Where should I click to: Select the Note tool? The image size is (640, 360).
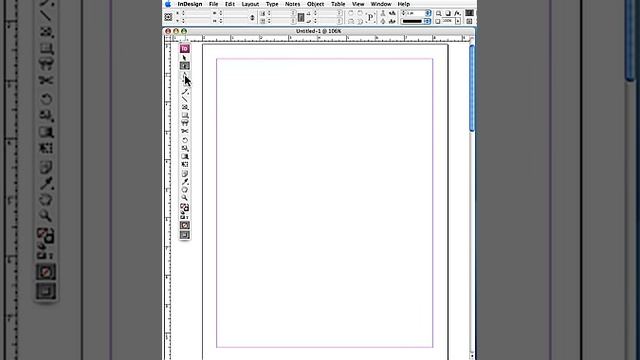(x=185, y=173)
